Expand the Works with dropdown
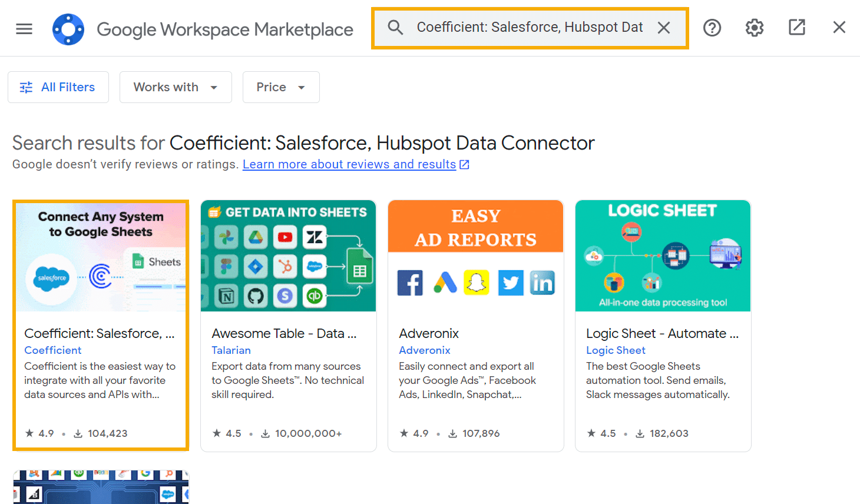The height and width of the screenshot is (504, 860). pyautogui.click(x=176, y=87)
